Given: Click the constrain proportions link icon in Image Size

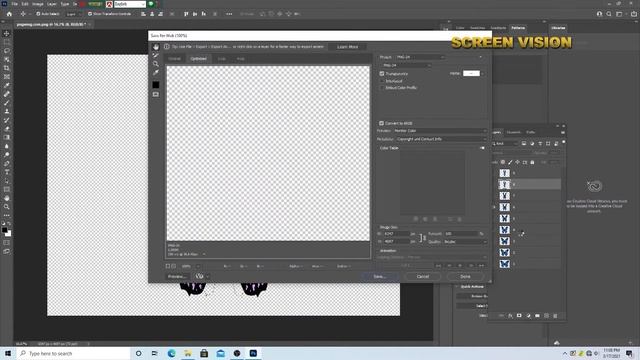Looking at the screenshot, I should (422, 238).
